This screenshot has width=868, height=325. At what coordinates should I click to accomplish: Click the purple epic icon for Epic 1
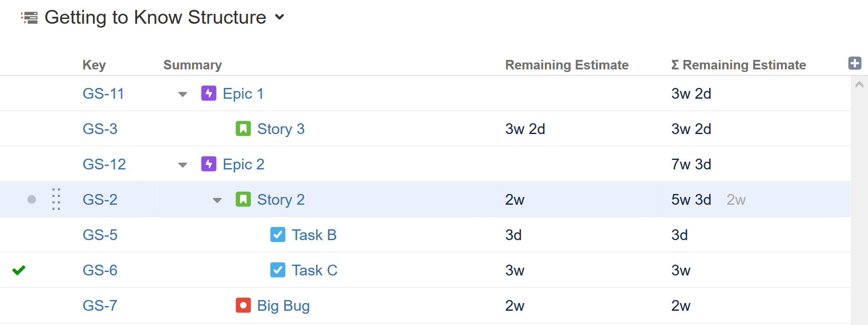click(x=209, y=94)
